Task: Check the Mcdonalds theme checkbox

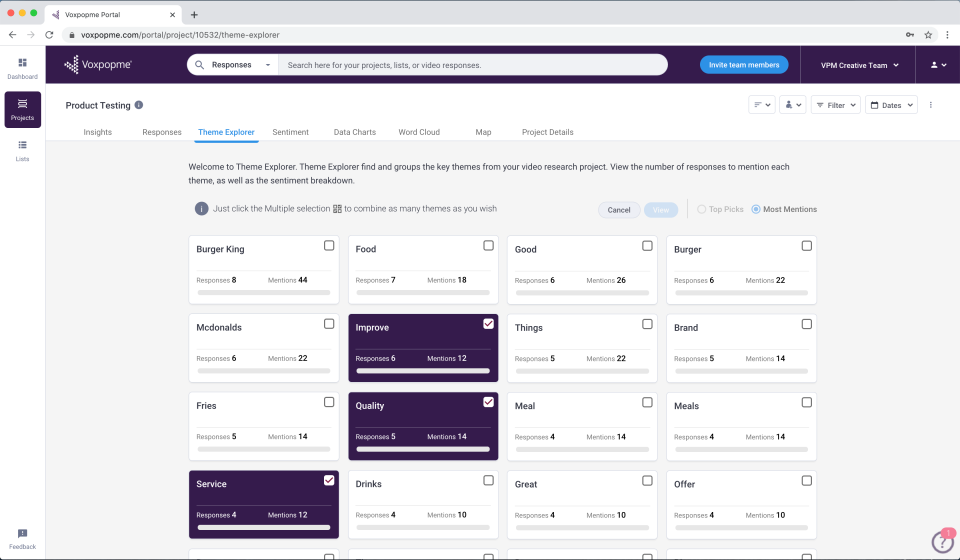Action: coord(329,324)
